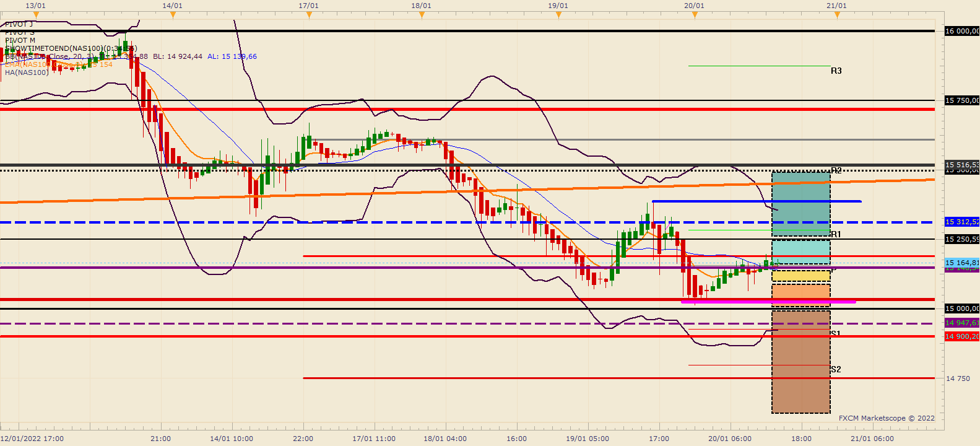Click the S2 pivot label
The image size is (980, 446).
[x=836, y=369]
